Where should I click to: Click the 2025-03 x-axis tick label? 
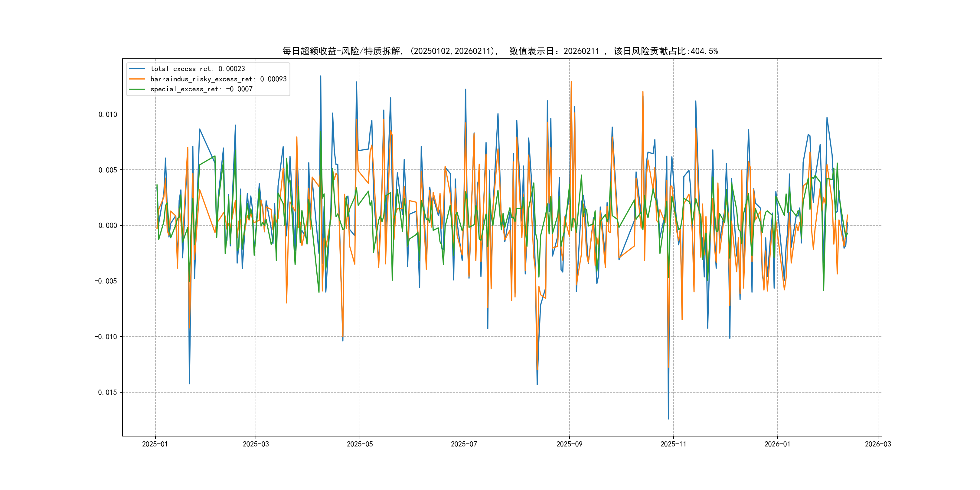[256, 444]
